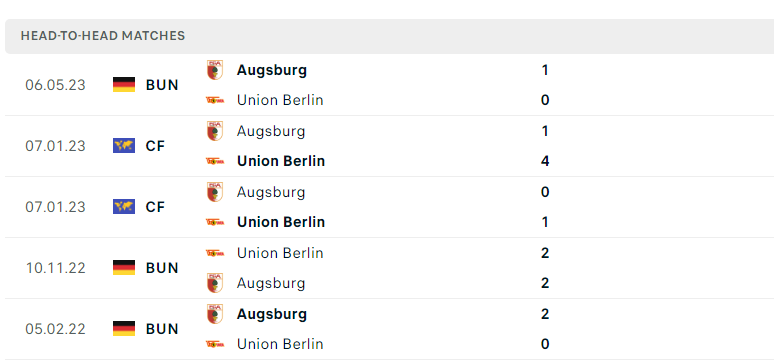Click Augsburg crest in 06.05.23 match

coord(215,70)
